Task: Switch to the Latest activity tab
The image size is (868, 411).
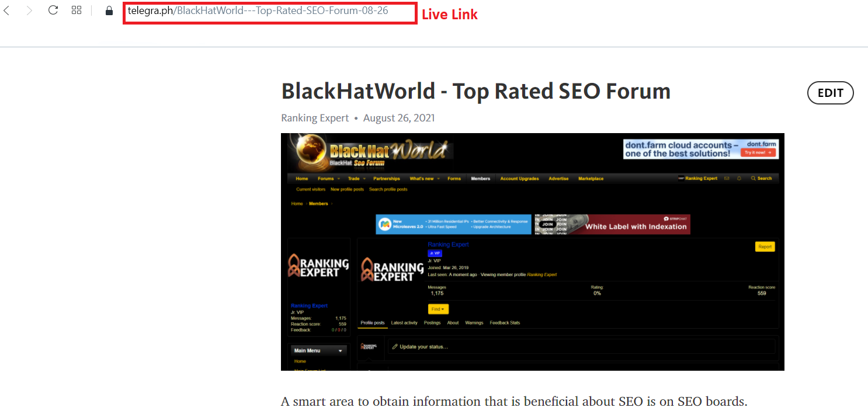Action: pyautogui.click(x=404, y=323)
